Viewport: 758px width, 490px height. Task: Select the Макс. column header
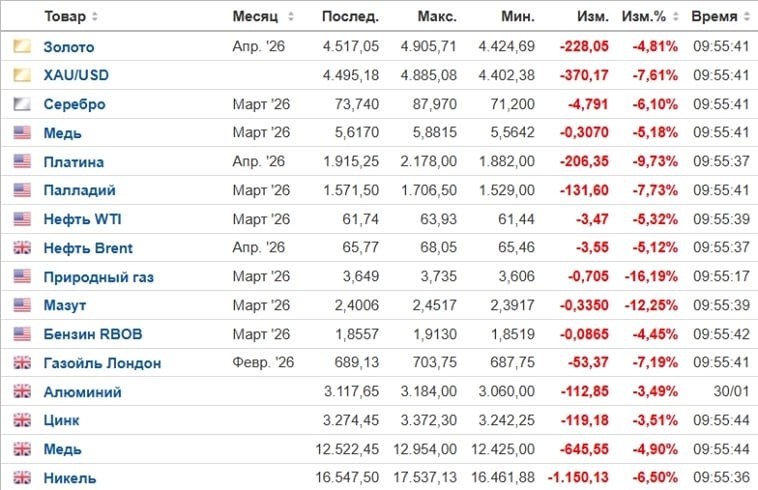(x=436, y=17)
